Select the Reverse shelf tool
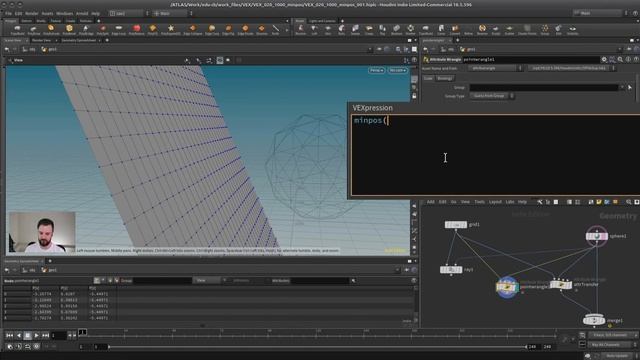This screenshot has width=640, height=360. tap(482, 29)
